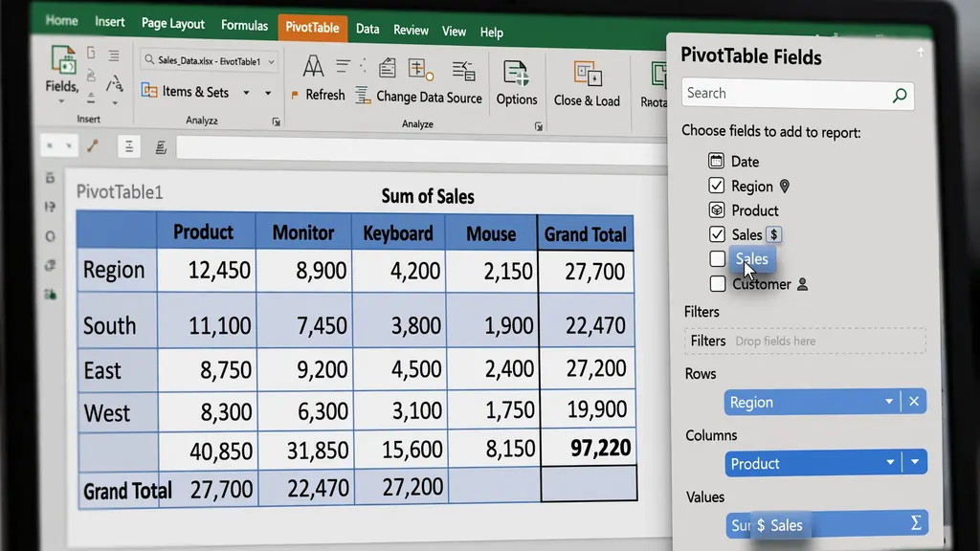This screenshot has height=551, width=980.
Task: Select the Monitor column header
Action: pyautogui.click(x=303, y=232)
